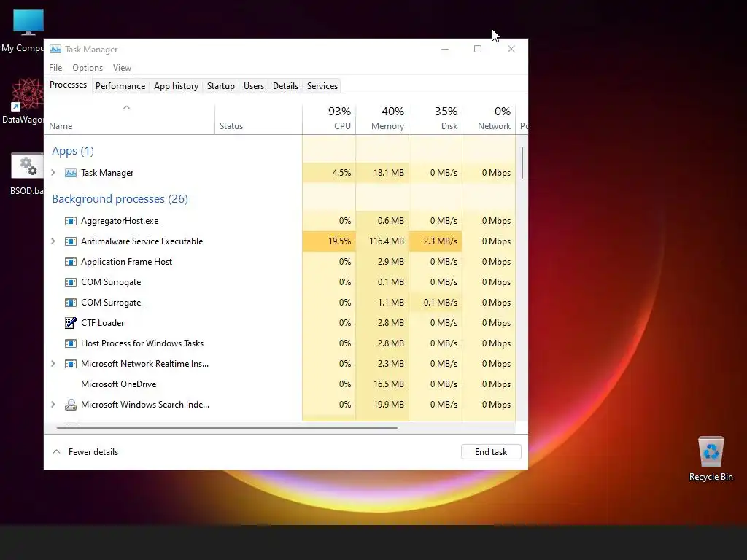Click the 0.1 MB/s disk value for COM Surrogate
Image resolution: width=747 pixels, height=560 pixels.
(x=440, y=303)
